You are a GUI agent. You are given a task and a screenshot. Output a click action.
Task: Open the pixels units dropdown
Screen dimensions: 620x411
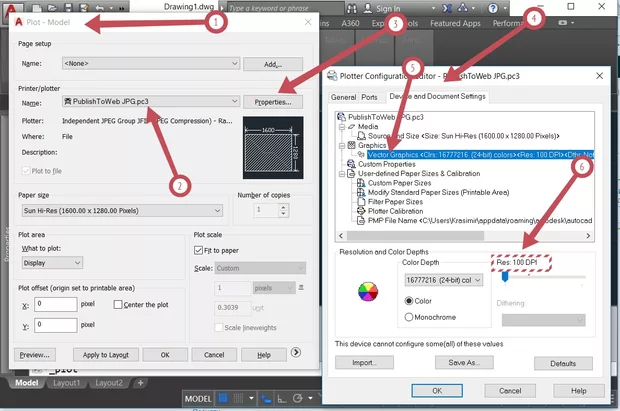274,288
